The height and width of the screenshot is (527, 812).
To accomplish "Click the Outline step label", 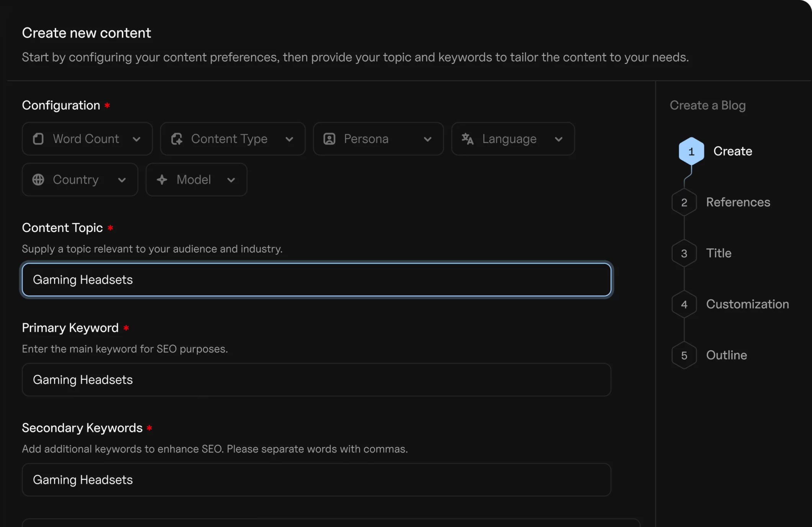I will coord(726,355).
